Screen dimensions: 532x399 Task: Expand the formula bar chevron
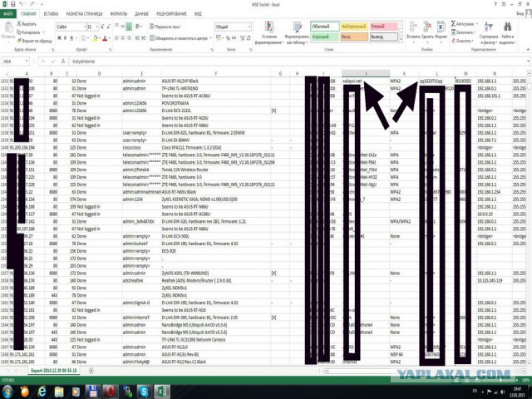point(529,61)
